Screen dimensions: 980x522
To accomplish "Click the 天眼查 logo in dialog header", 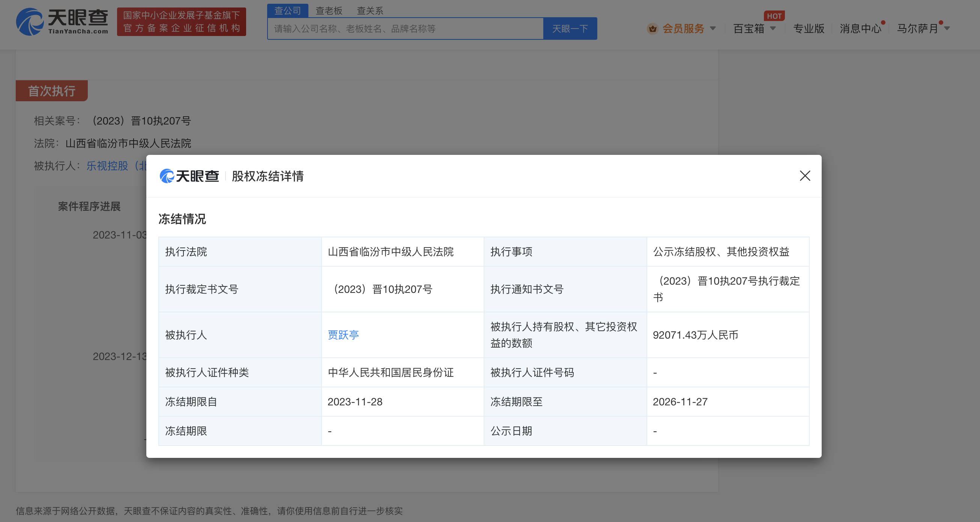I will coord(189,176).
